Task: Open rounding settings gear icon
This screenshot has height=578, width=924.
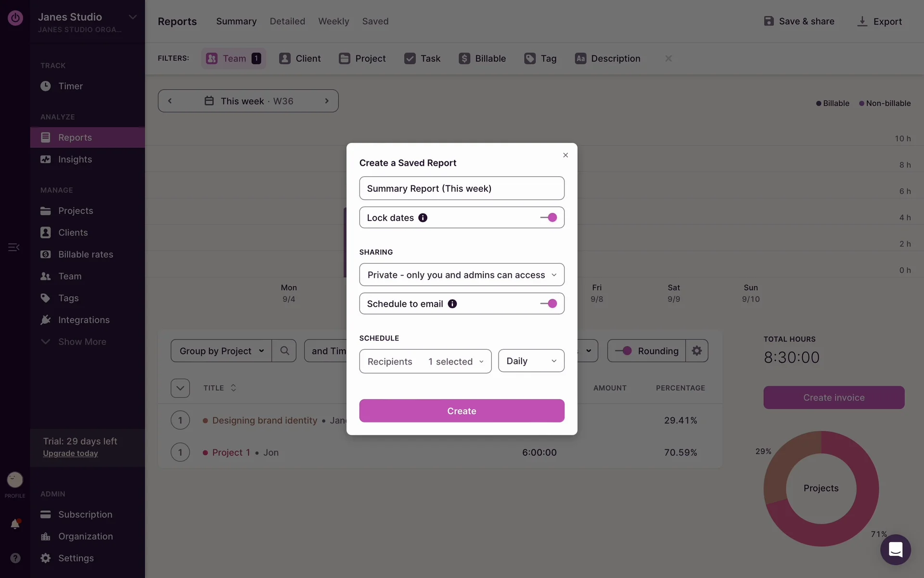Action: [696, 351]
